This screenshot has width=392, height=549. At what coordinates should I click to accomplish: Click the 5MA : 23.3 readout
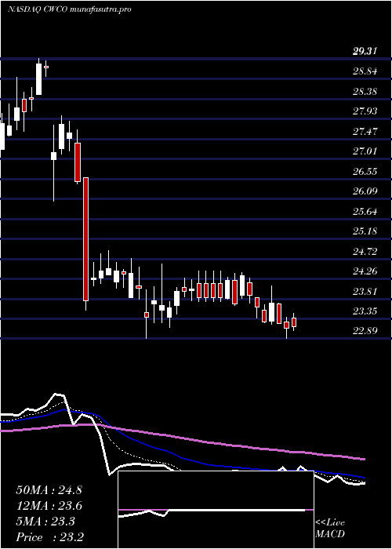tap(45, 522)
